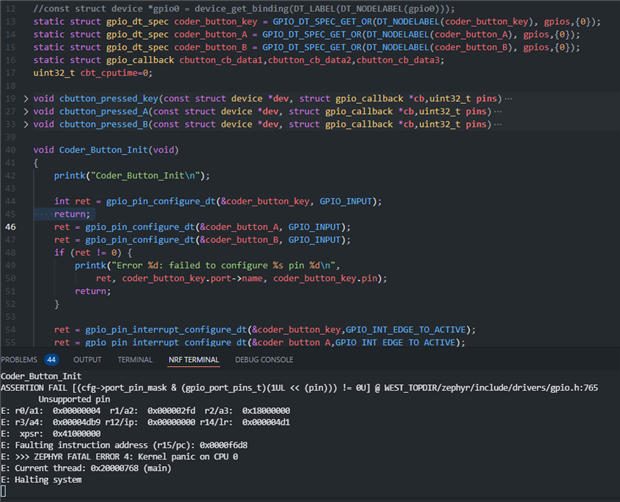Click line number 46 in gutter

pos(10,227)
